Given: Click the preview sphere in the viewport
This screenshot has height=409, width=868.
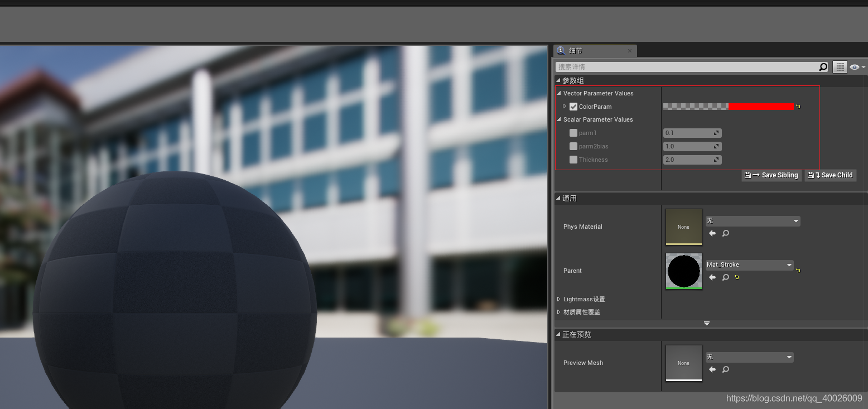Looking at the screenshot, I should (175, 290).
